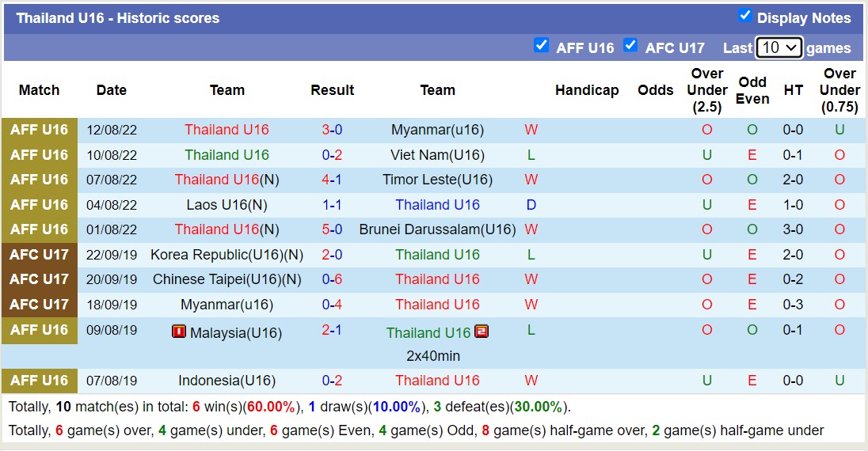Click the Chinese Taipei(U16)(N) team link
Viewport: 868px width, 451px height.
point(227,279)
